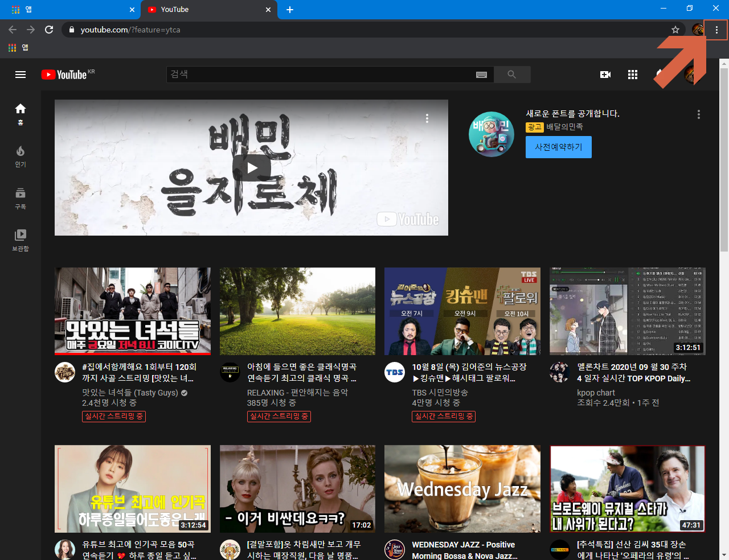
Task: Open the on-screen keyboard in search box
Action: click(x=481, y=75)
